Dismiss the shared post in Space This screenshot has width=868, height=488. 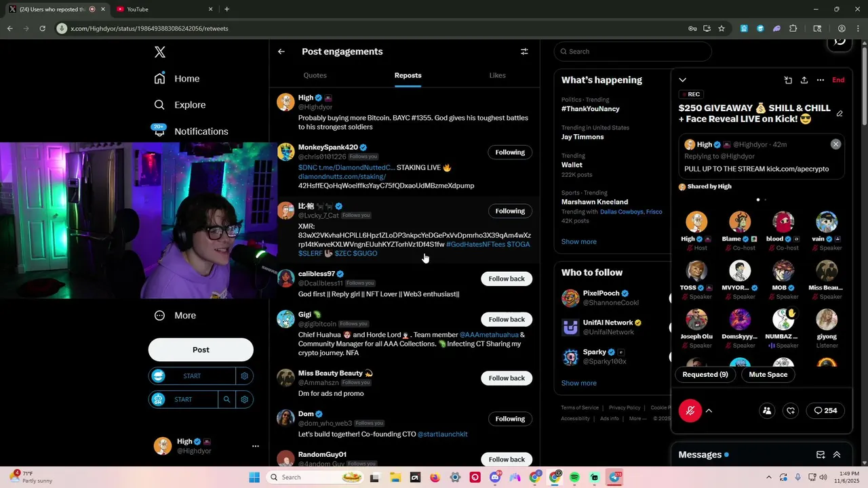[835, 144]
